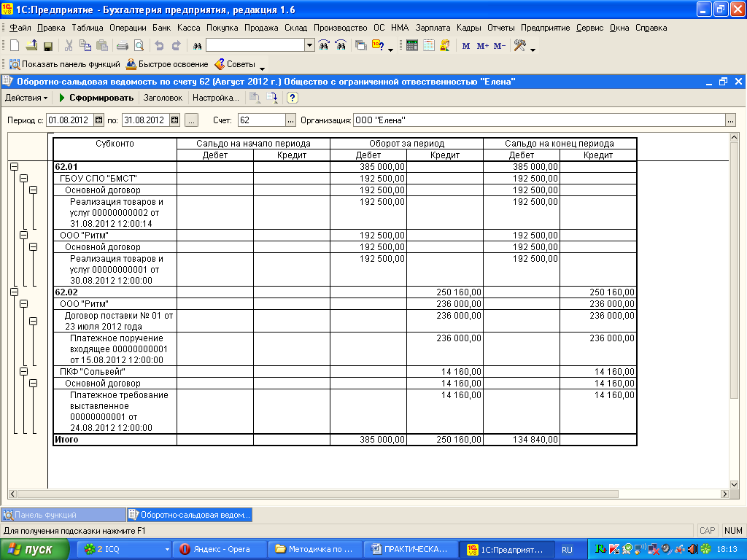Click the Советы button
The image size is (747, 560).
coord(235,64)
